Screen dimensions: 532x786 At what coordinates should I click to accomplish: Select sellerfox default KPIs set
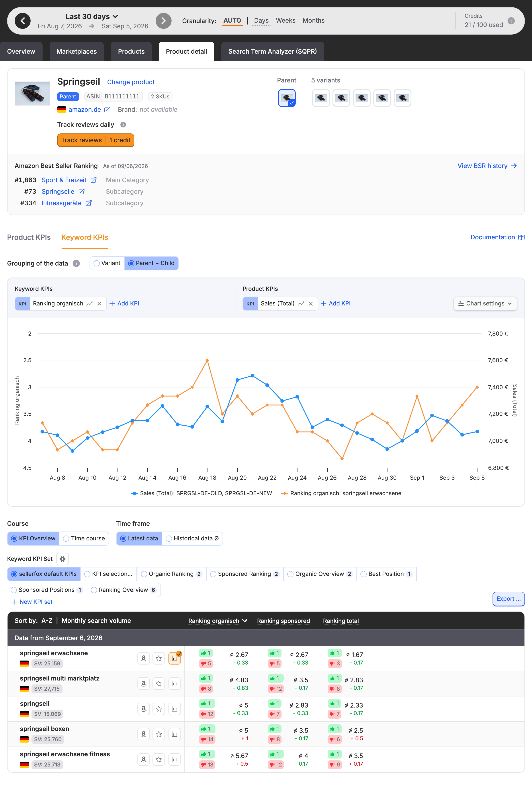(44, 574)
